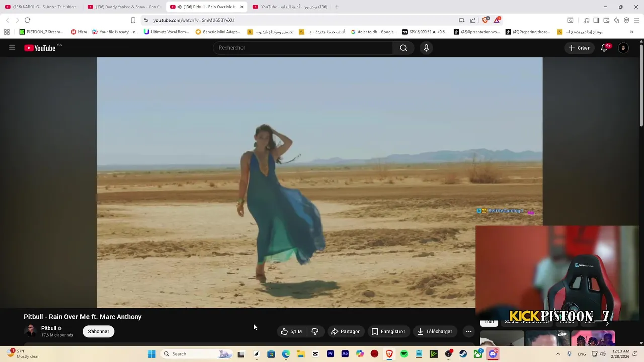Open Adobe After Effects from taskbar

coord(345,354)
